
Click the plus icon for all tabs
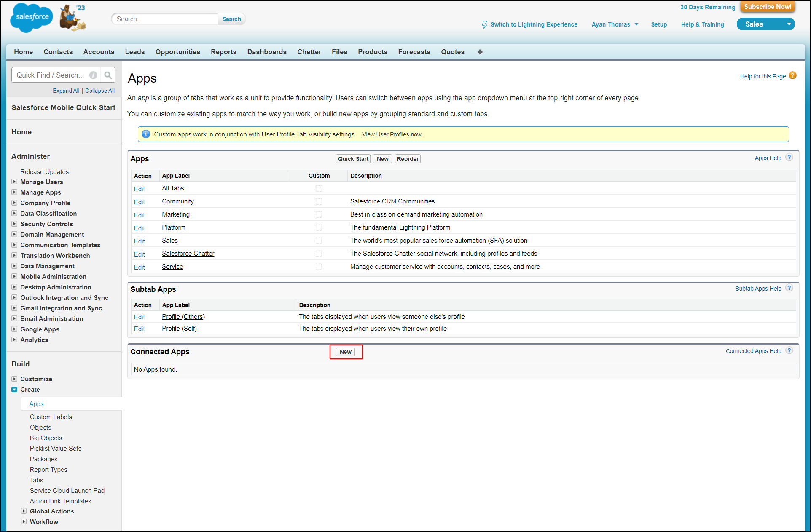point(480,52)
